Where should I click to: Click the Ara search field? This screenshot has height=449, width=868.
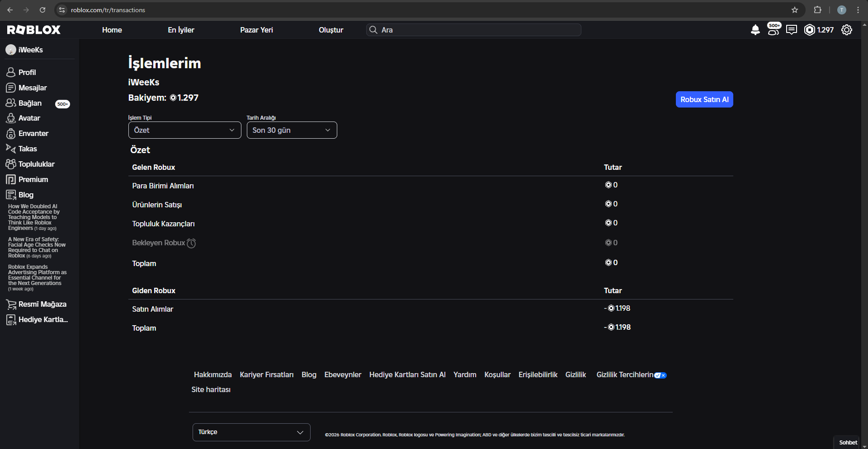coord(474,30)
